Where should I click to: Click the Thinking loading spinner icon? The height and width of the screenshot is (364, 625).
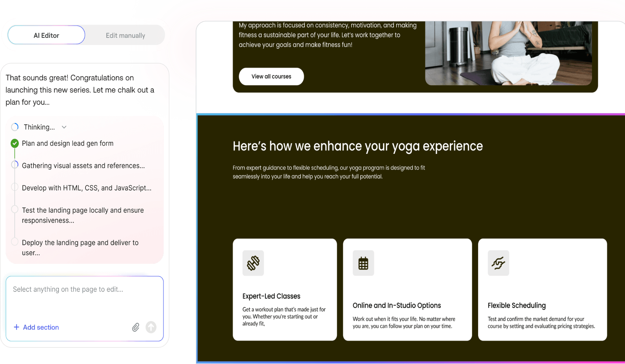[15, 127]
